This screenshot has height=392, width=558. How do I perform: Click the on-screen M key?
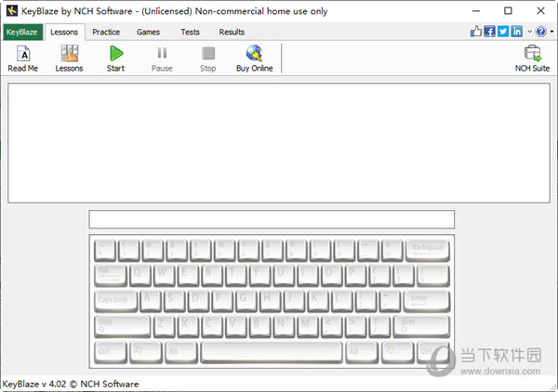[308, 327]
